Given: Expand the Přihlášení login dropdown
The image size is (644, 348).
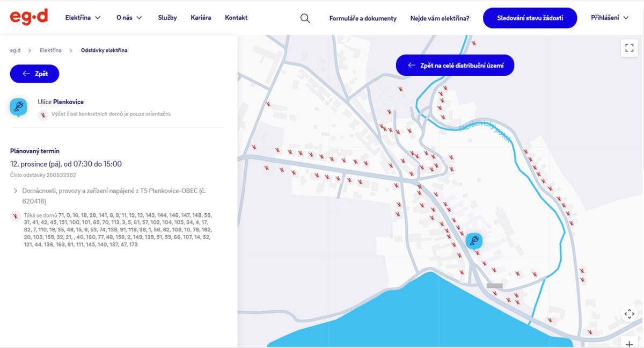Looking at the screenshot, I should tap(610, 18).
